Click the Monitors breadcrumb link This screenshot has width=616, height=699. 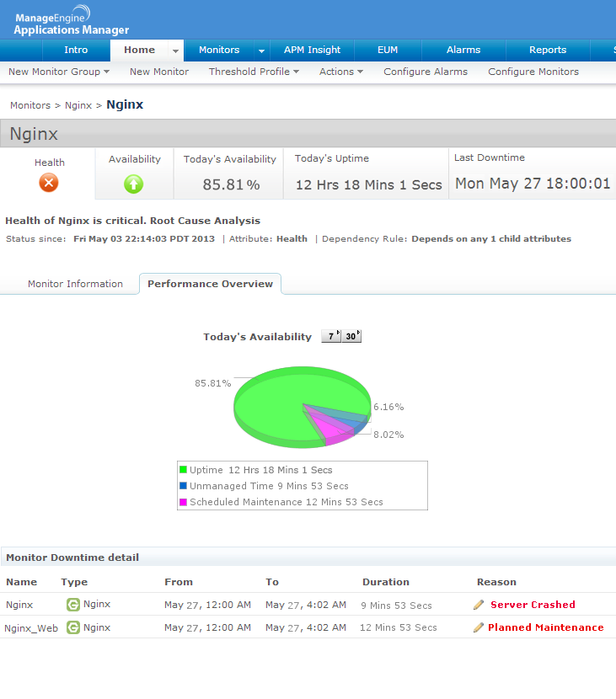[30, 105]
